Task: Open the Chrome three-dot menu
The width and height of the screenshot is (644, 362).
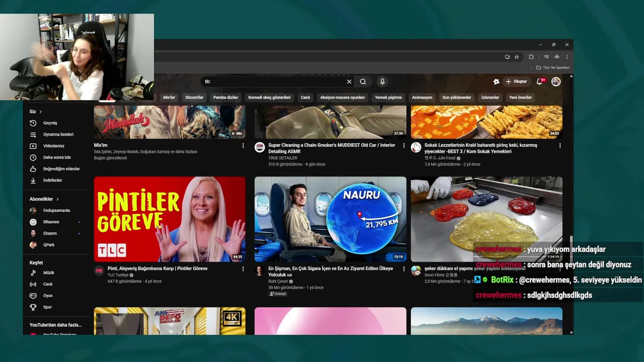Action: (x=567, y=57)
